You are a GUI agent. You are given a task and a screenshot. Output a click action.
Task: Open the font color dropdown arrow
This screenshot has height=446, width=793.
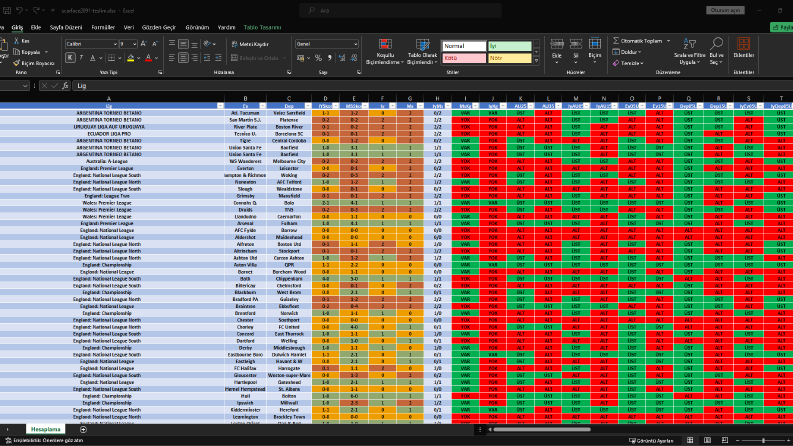coord(156,58)
